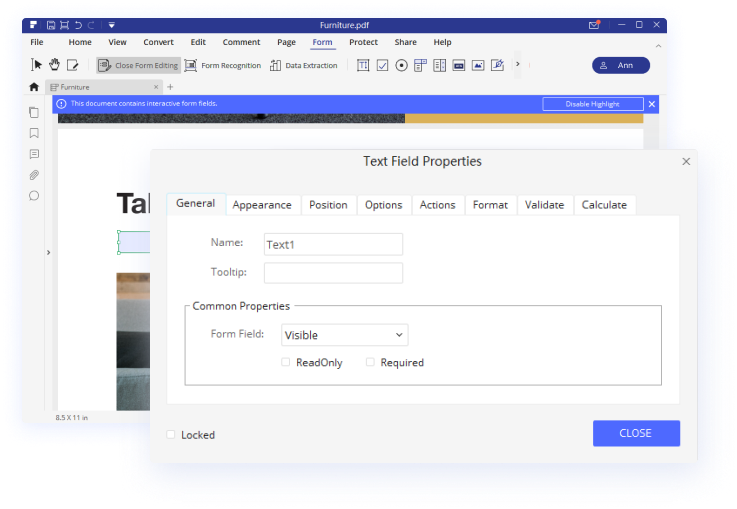The width and height of the screenshot is (737, 509).
Task: Open the quick access toolbar dropdown arrow
Action: pos(111,25)
